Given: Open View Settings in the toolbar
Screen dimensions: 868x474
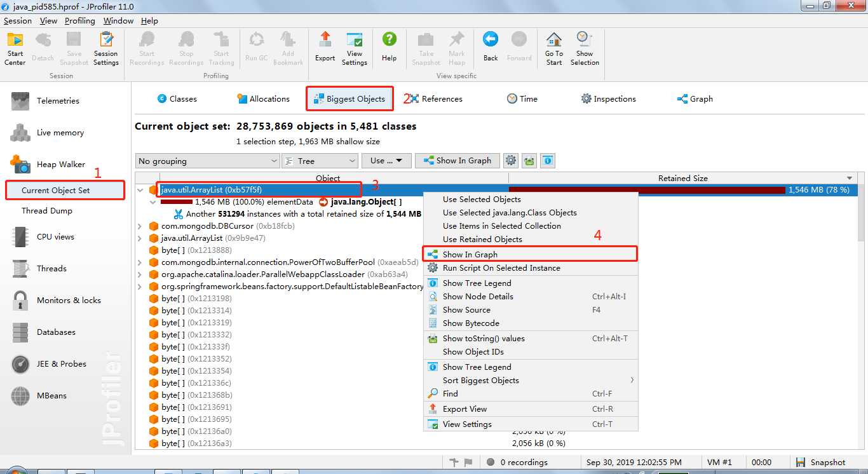Looking at the screenshot, I should click(355, 48).
